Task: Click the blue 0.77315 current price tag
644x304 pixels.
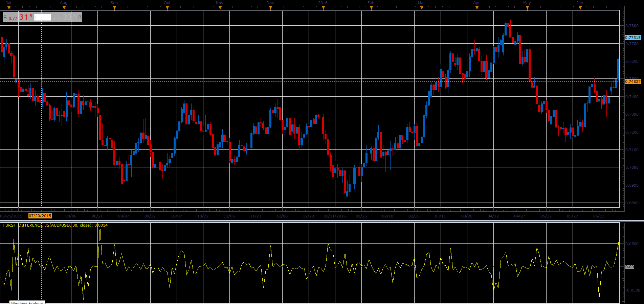Action: pos(632,38)
